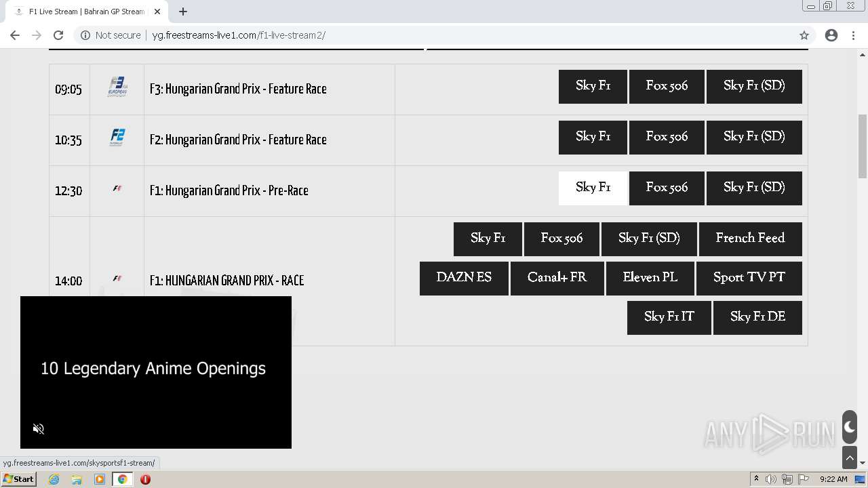Open network icon in system tray
This screenshot has width=868, height=488.
tap(787, 479)
